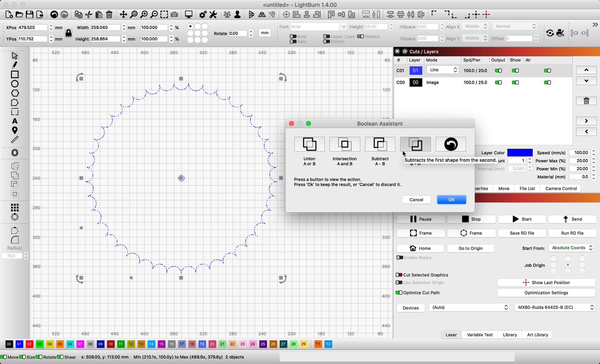Select the Text creation tool
Image resolution: width=600 pixels, height=364 pixels.
pos(15,121)
